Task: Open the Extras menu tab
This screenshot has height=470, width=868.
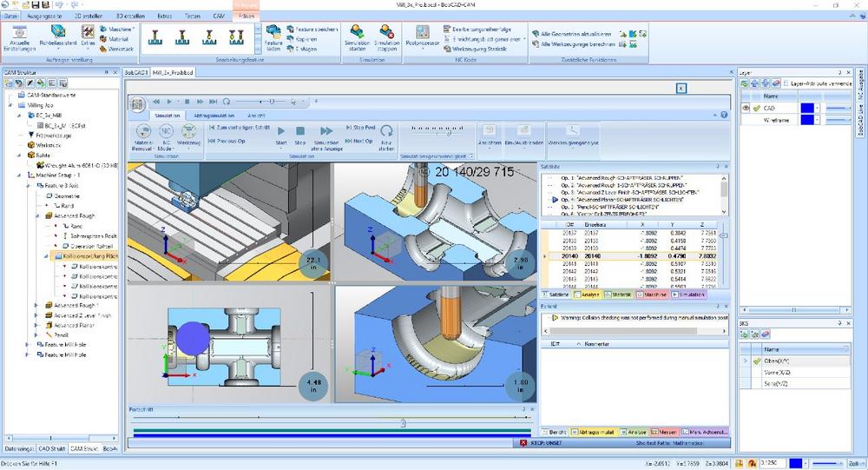Action: click(165, 17)
